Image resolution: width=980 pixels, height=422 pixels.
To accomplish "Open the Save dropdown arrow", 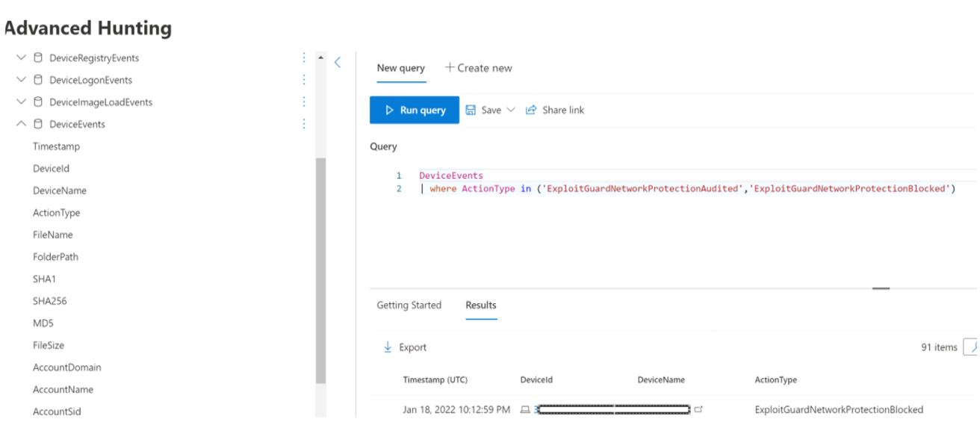I will [511, 110].
